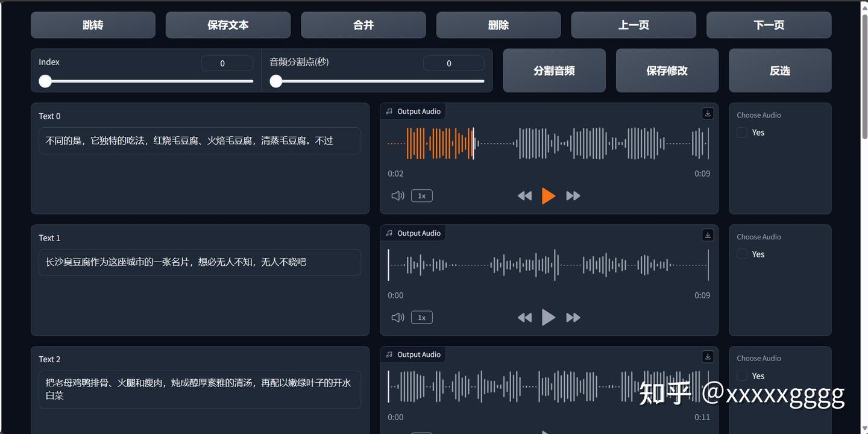The height and width of the screenshot is (434, 868).
Task: Adjust volume on the second audio player
Action: point(398,317)
